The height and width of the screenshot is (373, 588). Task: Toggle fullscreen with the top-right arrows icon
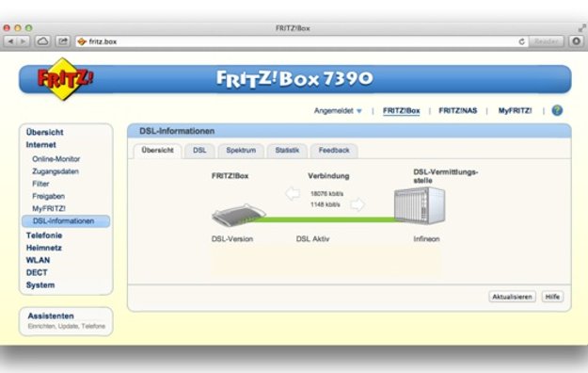point(581,28)
